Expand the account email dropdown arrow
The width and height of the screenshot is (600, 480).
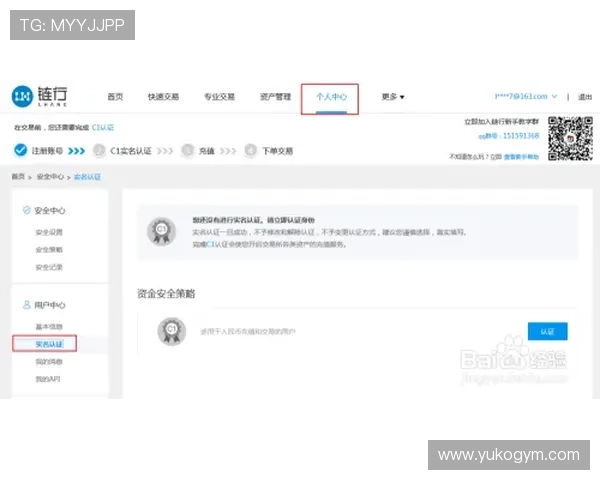pyautogui.click(x=554, y=96)
